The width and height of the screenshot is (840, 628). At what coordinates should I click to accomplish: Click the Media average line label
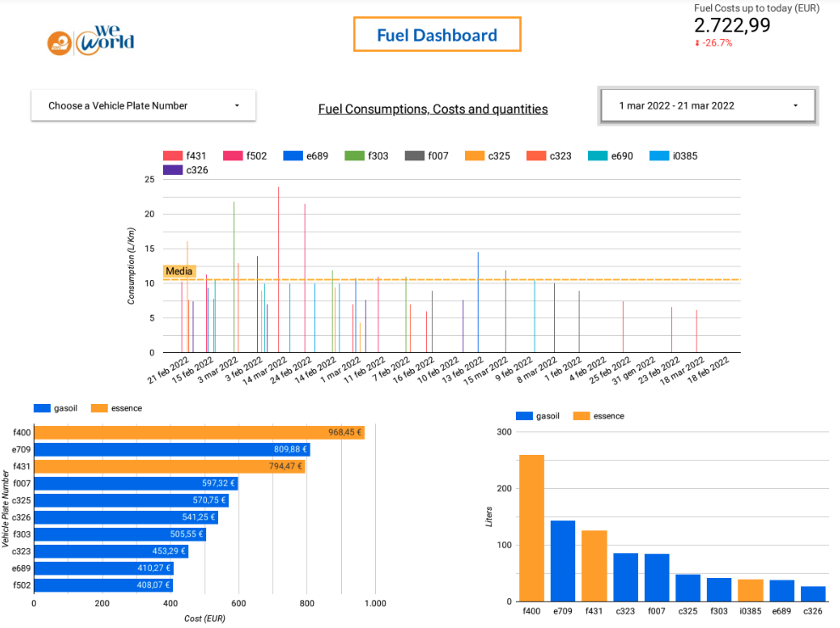179,272
